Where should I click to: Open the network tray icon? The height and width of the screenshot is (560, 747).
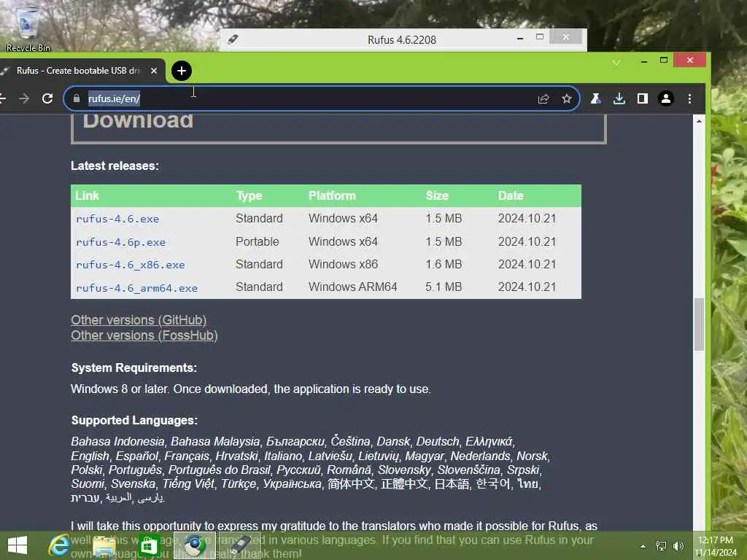[661, 546]
